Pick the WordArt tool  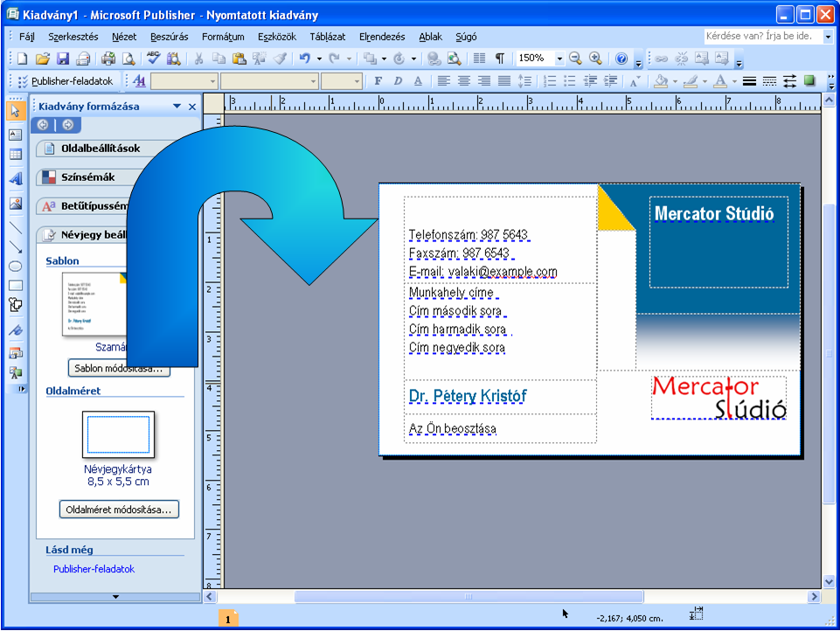click(x=15, y=179)
